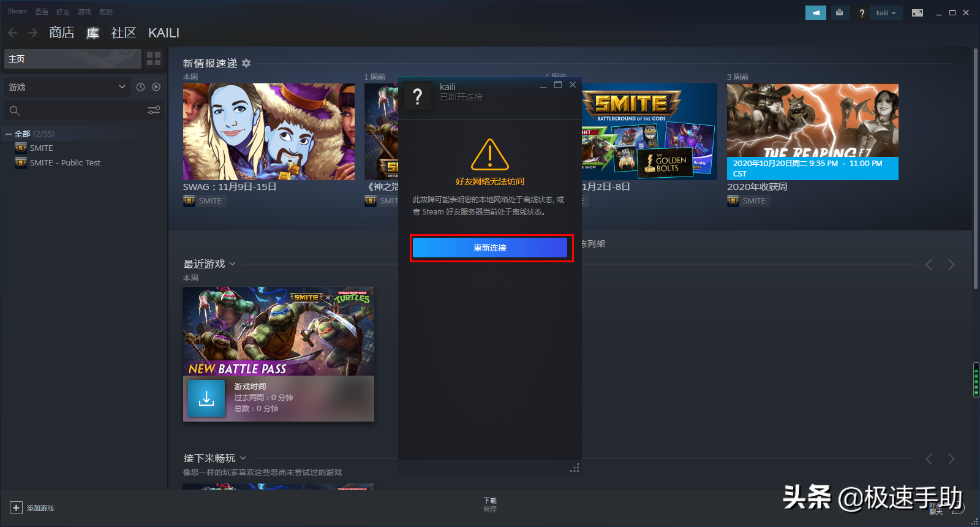980x527 pixels.
Task: Click previous arrow in 最近游戏 row
Action: tap(929, 265)
